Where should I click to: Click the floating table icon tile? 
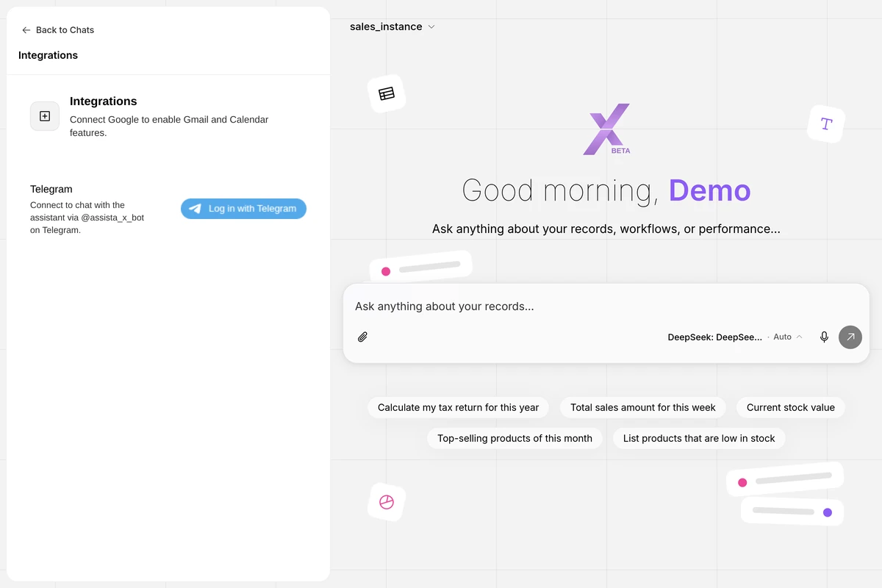pos(387,93)
